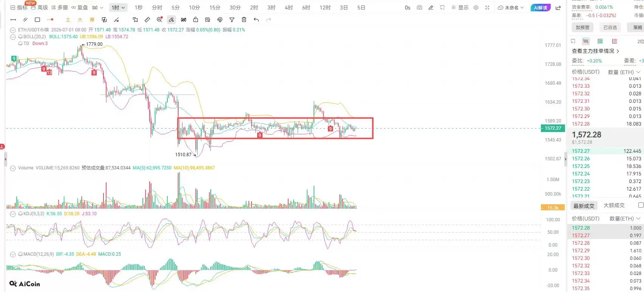
Task: Click the 加预警 add alert button
Action: [582, 27]
